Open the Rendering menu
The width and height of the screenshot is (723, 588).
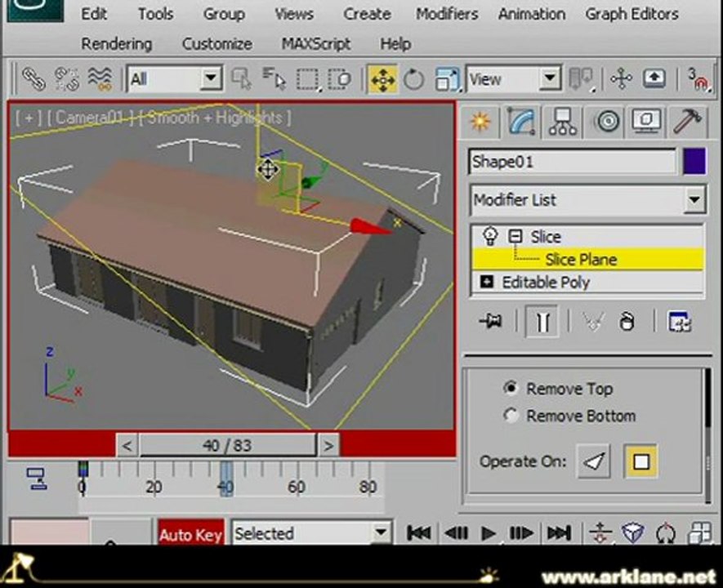coord(117,44)
